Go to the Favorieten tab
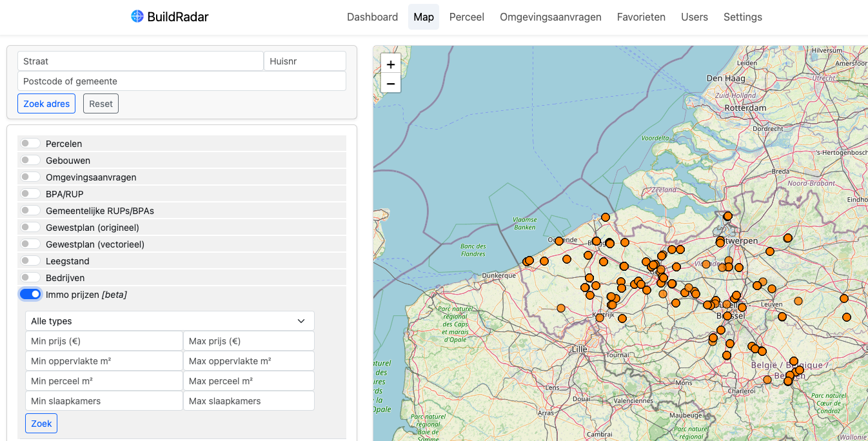This screenshot has height=441, width=868. click(641, 17)
